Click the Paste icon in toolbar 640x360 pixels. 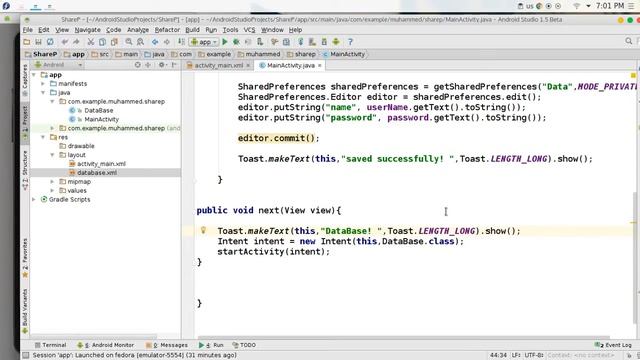point(114,42)
